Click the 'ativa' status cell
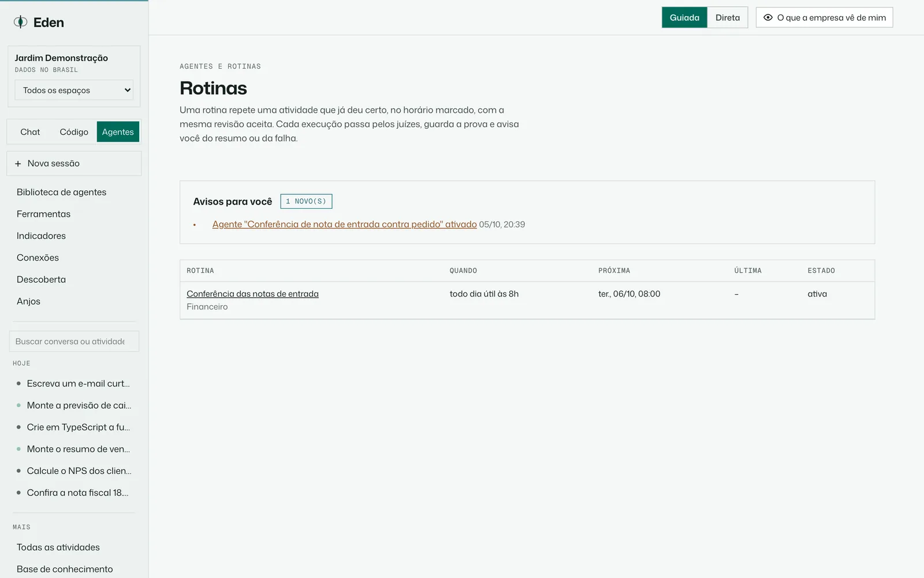 (817, 294)
